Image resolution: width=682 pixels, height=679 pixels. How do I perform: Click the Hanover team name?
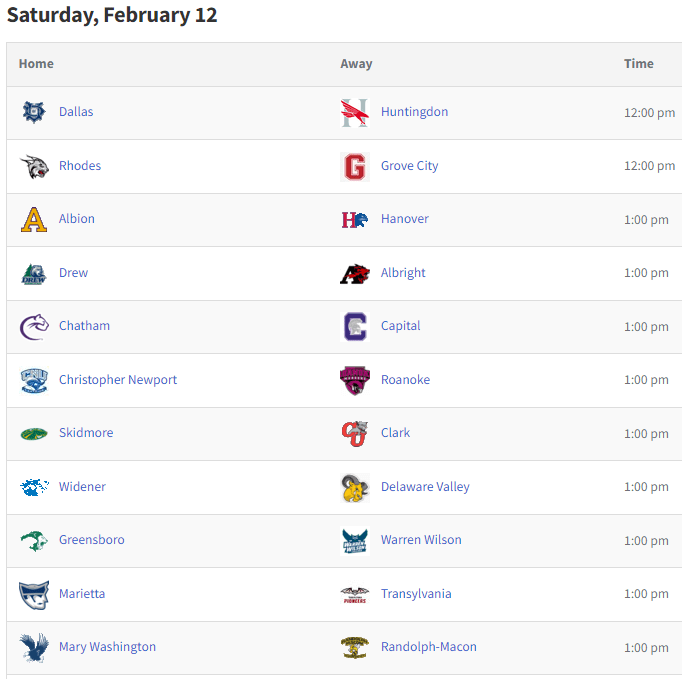[405, 219]
